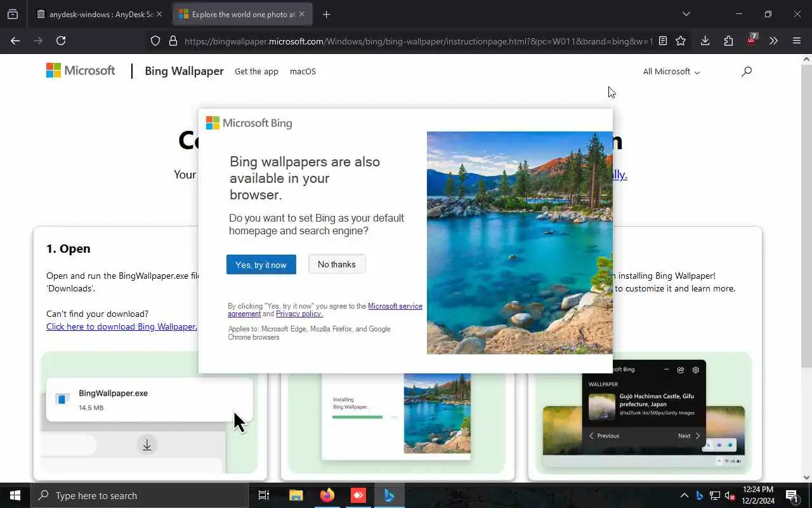This screenshot has height=508, width=812.
Task: Click the muted volume tray icon
Action: point(730,495)
